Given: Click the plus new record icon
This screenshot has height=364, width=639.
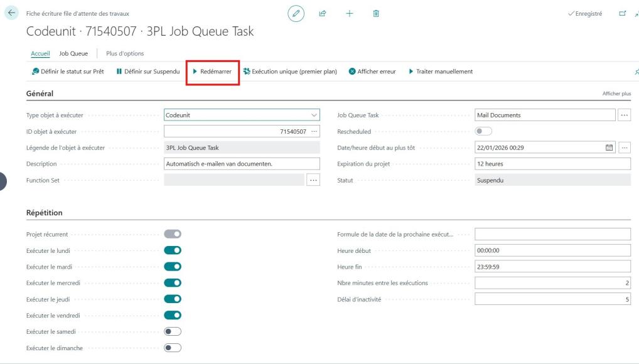Looking at the screenshot, I should [x=349, y=14].
